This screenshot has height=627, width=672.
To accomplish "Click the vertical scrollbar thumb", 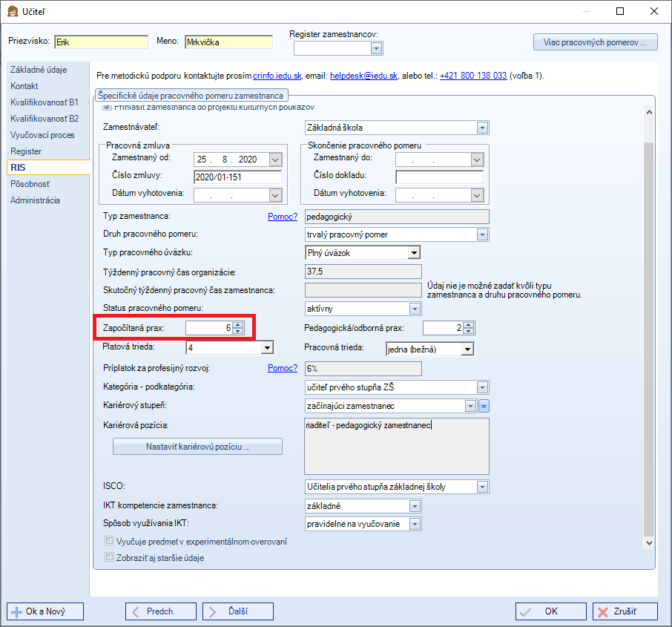I will click(649, 339).
